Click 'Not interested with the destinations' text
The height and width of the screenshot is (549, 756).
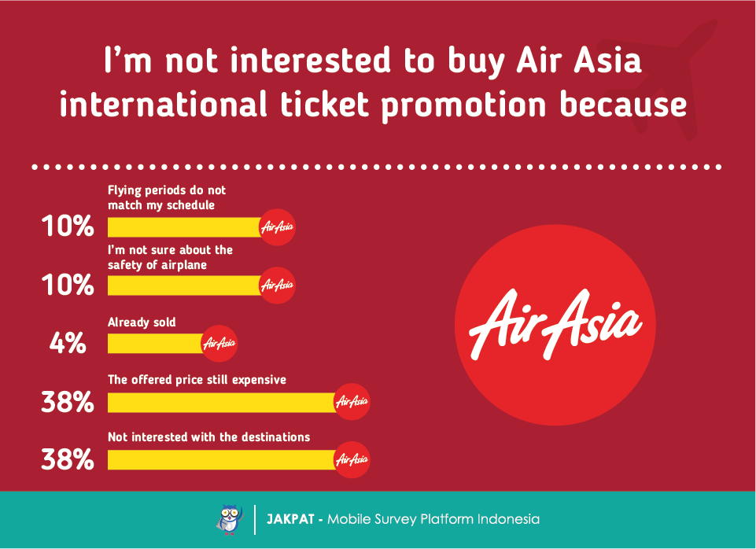click(208, 437)
